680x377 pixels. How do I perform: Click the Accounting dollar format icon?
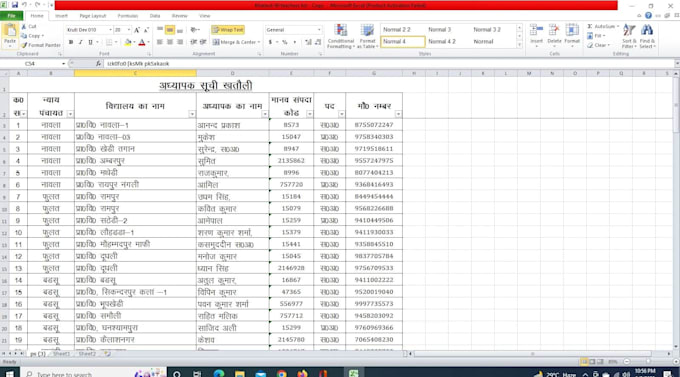pos(270,42)
